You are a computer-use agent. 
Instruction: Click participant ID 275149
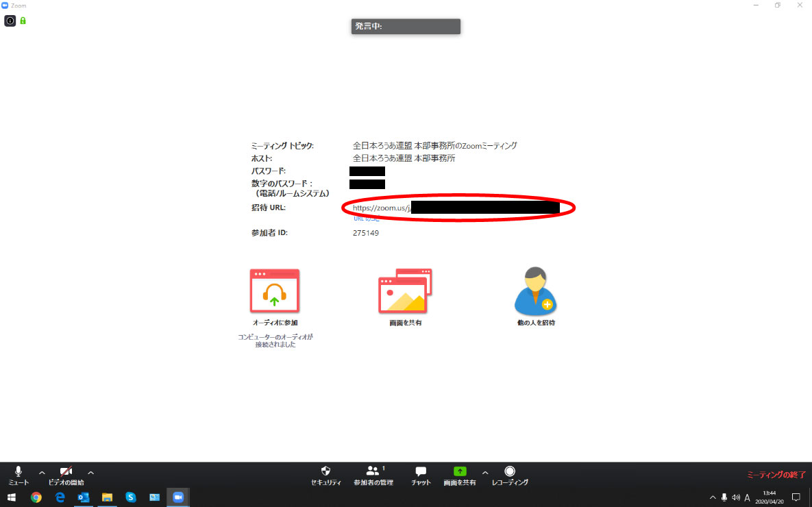pyautogui.click(x=366, y=233)
